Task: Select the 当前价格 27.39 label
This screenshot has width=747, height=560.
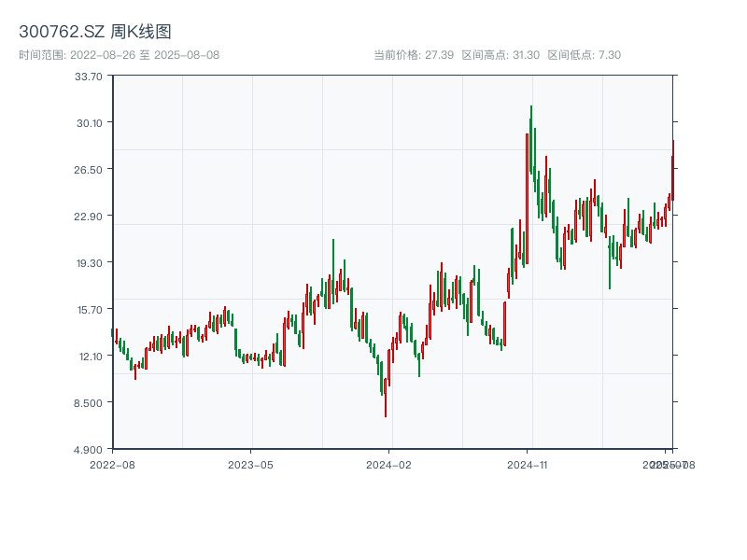Action: [414, 55]
